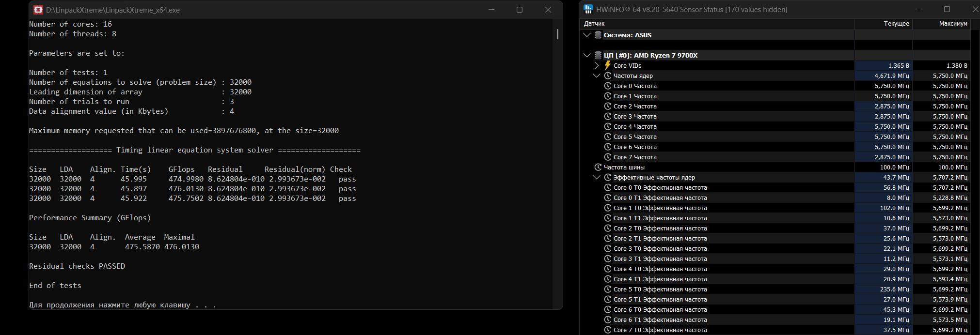Click the chip icon beside ЦП [#0]: AMD Ryzen
980x335 pixels.
tap(598, 55)
